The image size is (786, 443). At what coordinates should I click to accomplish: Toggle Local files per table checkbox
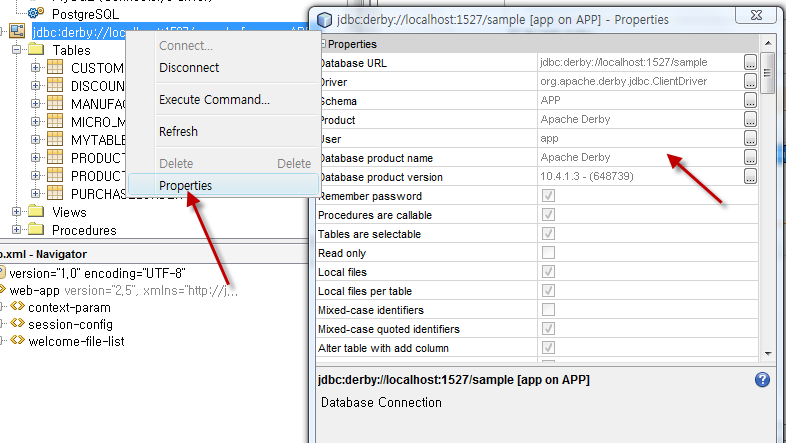pos(548,291)
